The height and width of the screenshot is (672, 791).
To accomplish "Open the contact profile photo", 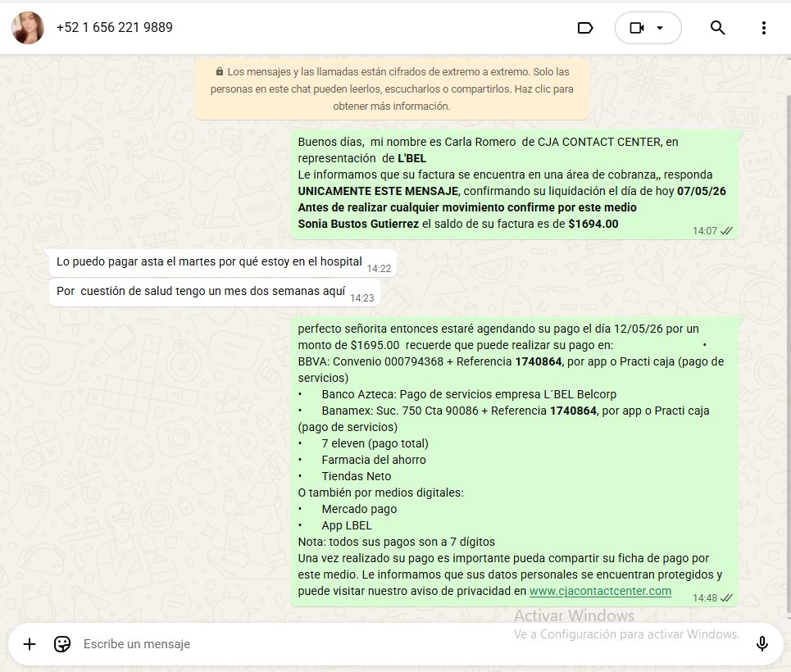I will [28, 28].
